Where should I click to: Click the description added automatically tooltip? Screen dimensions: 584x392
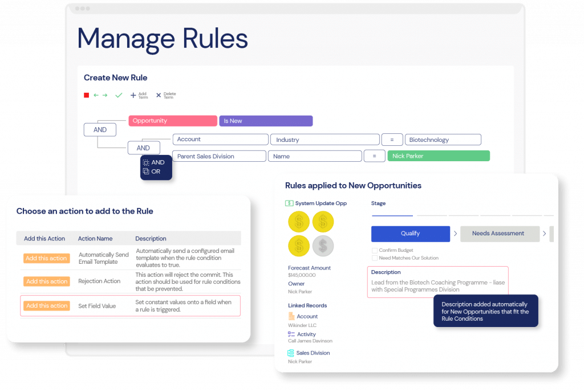[x=486, y=311]
